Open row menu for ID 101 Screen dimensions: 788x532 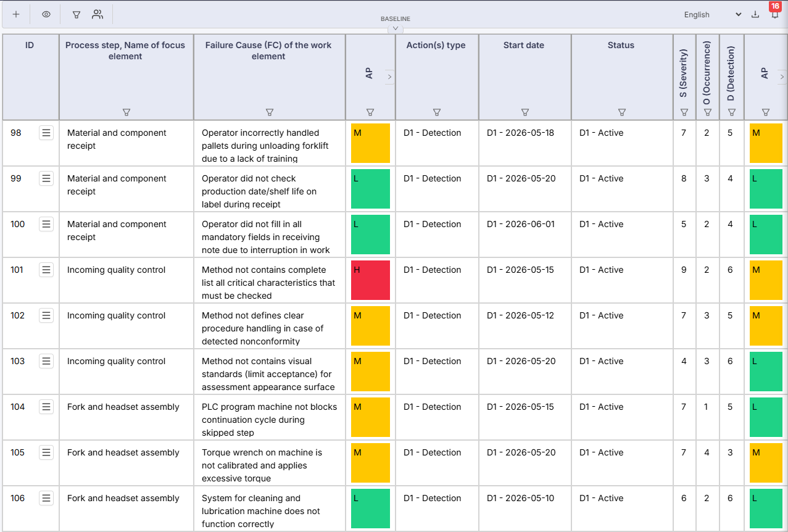46,270
